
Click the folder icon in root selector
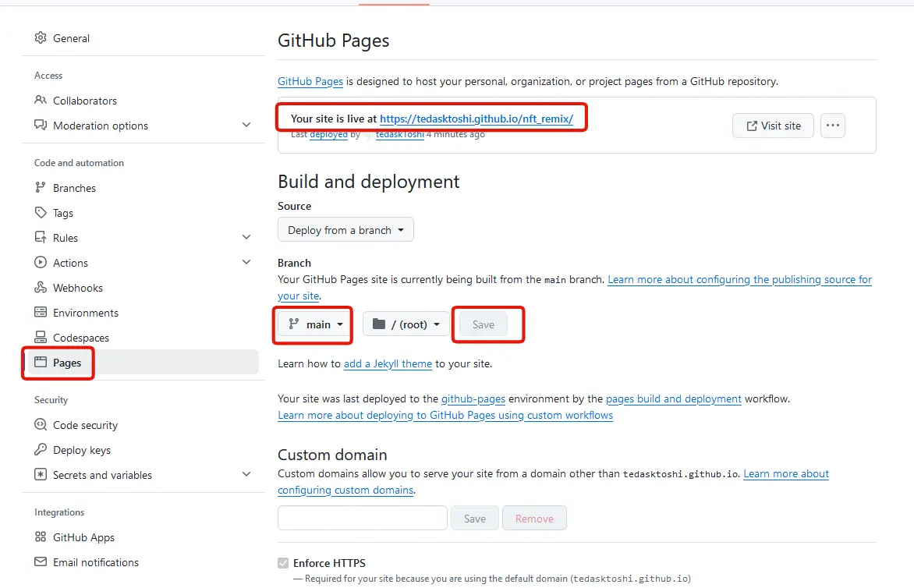(x=379, y=324)
